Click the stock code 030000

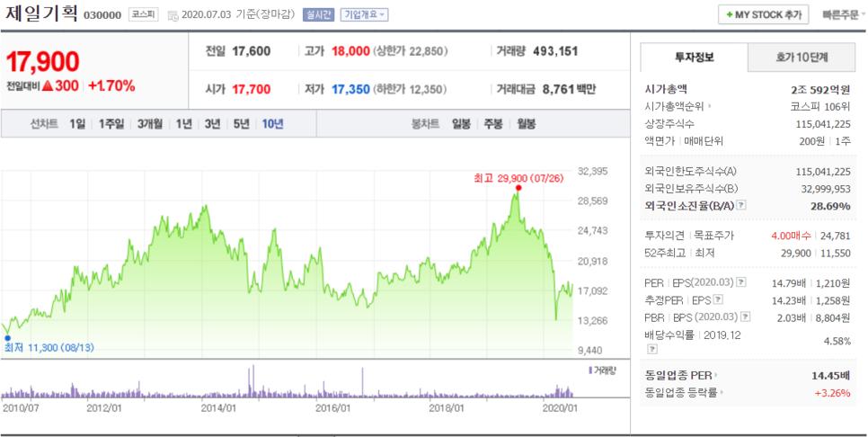point(102,15)
